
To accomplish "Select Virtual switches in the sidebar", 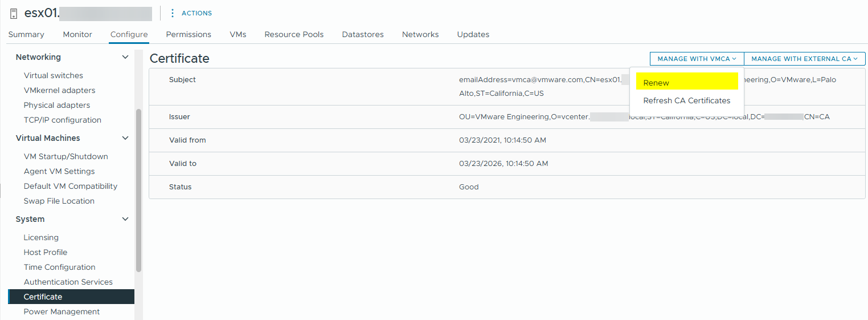I will tap(54, 75).
